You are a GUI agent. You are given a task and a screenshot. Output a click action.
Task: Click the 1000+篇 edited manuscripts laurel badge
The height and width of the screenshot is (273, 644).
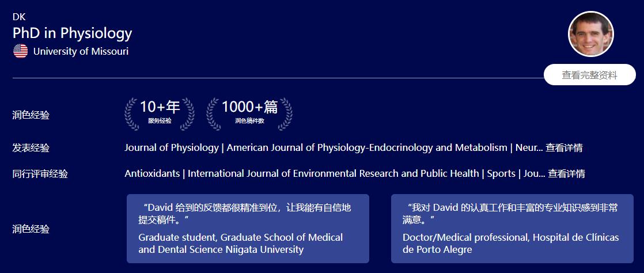249,112
